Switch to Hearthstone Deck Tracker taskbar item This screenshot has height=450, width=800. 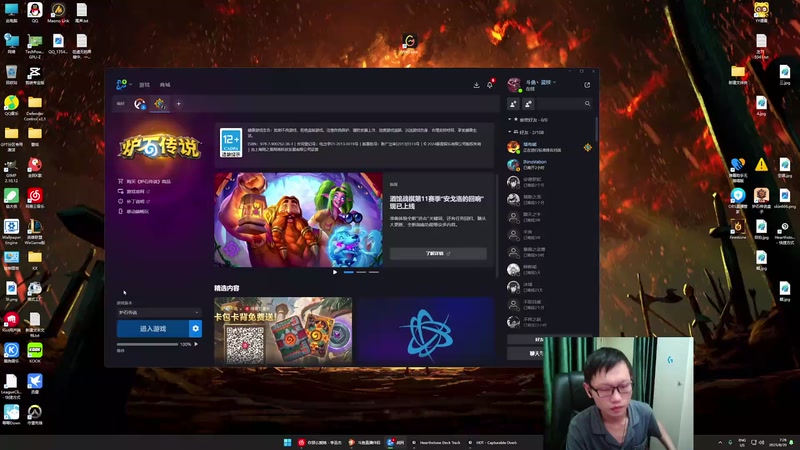coord(436,443)
